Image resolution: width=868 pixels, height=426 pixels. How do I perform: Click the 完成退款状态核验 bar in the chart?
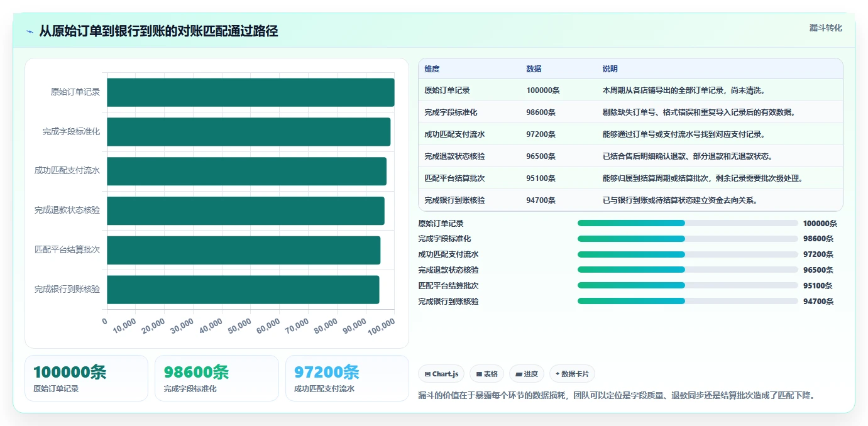coord(246,210)
